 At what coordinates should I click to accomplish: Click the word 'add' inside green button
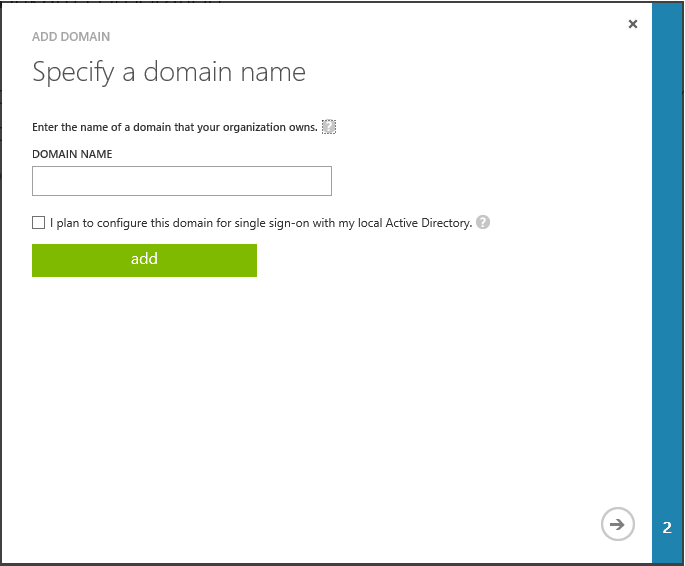click(x=144, y=259)
